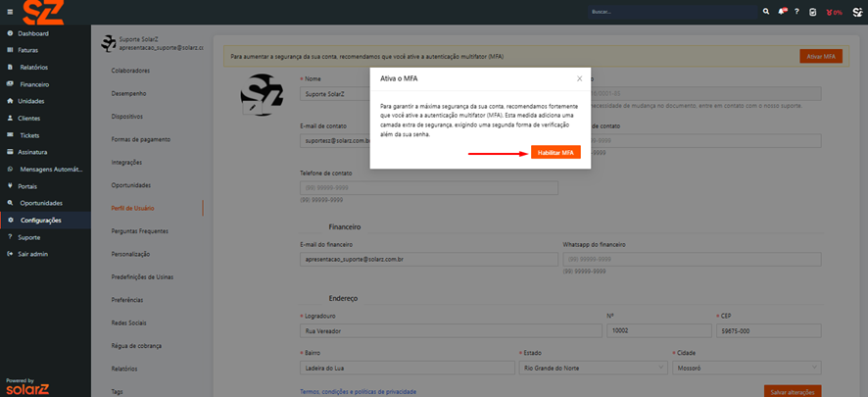Open Termos, condições e políticas de privacidade link

(358, 391)
